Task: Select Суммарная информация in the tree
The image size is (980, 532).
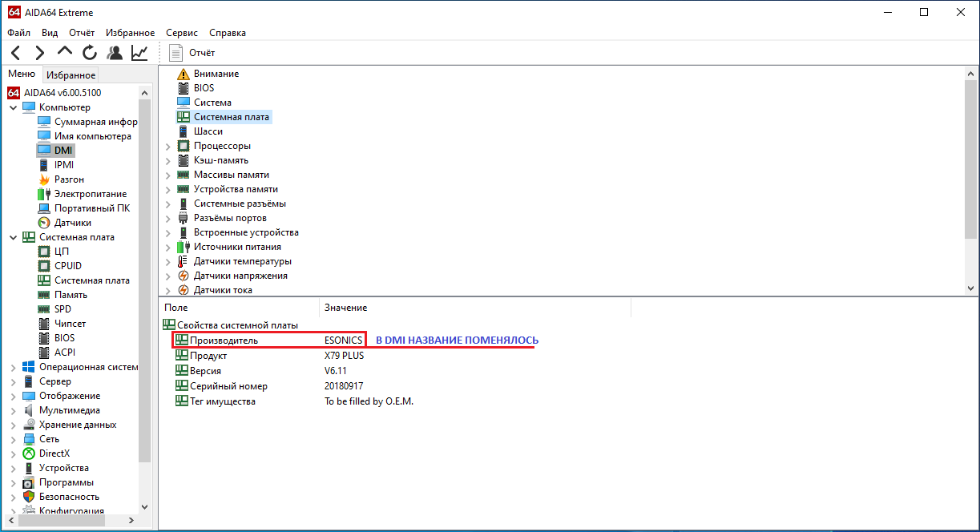Action: [x=87, y=122]
